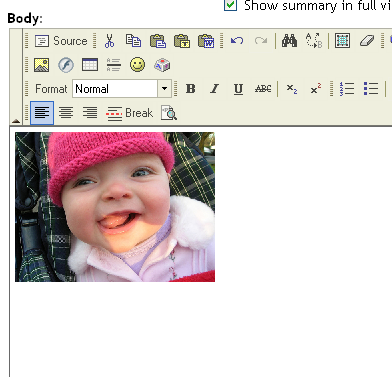Click the Source button
The image size is (392, 377).
tap(61, 41)
